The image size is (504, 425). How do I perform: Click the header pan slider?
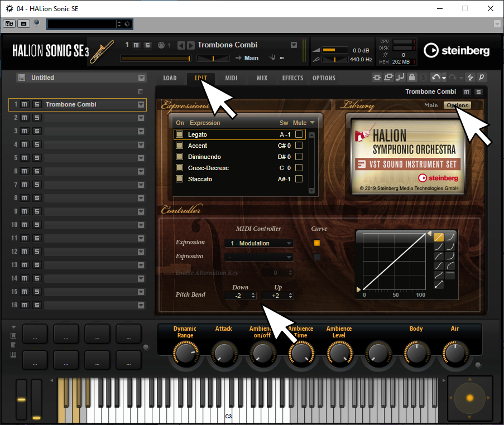coord(213,58)
